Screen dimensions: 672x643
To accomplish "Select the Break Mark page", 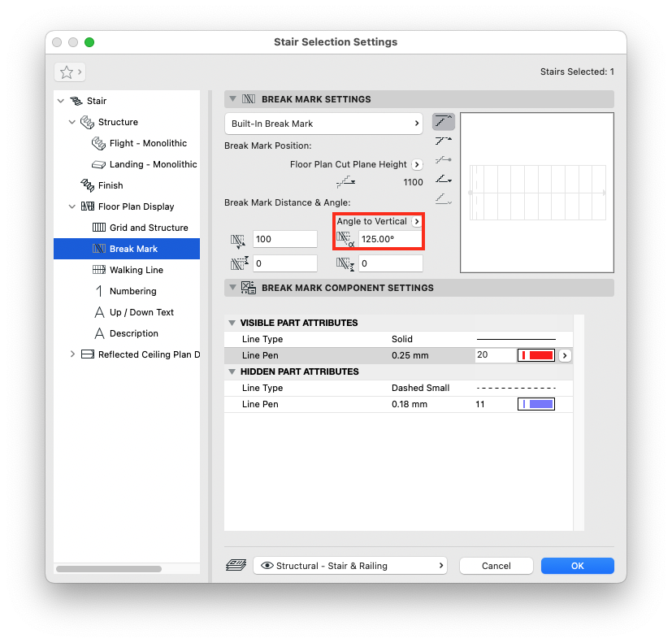I will click(x=127, y=249).
